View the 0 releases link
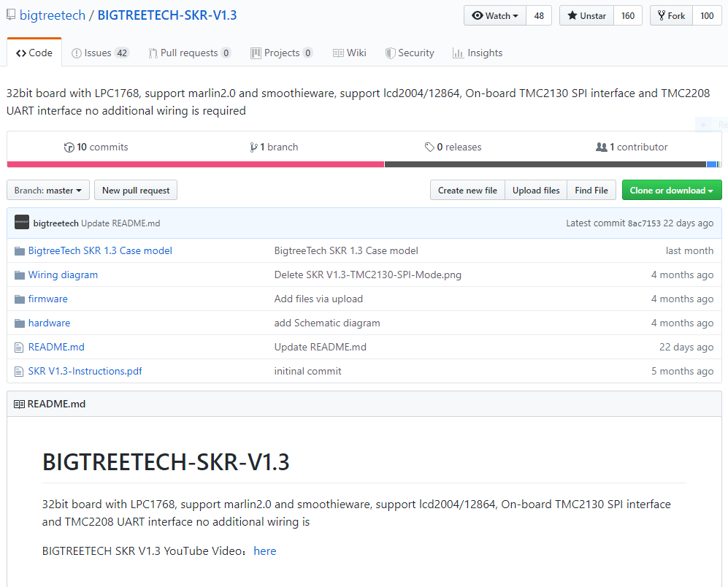The height and width of the screenshot is (587, 728). 453,147
